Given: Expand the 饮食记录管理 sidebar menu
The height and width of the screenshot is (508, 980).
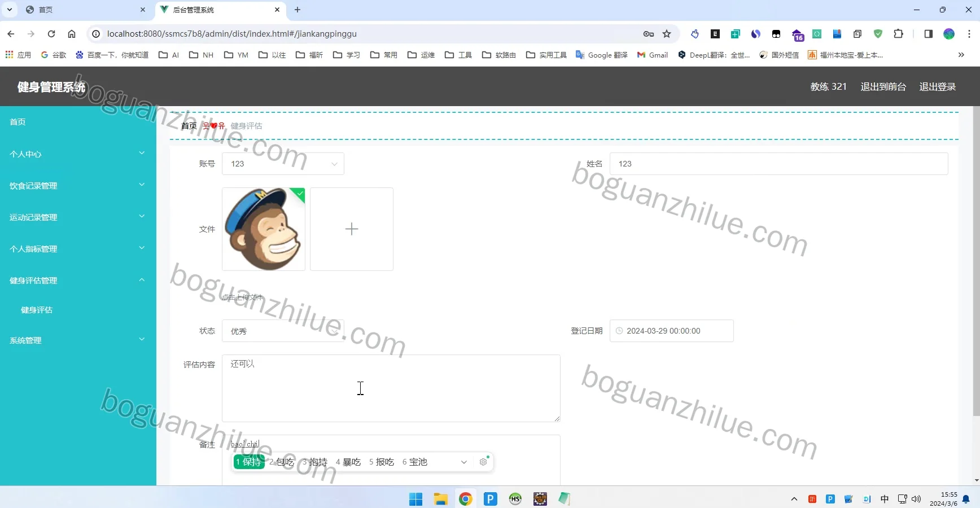Looking at the screenshot, I should (78, 185).
